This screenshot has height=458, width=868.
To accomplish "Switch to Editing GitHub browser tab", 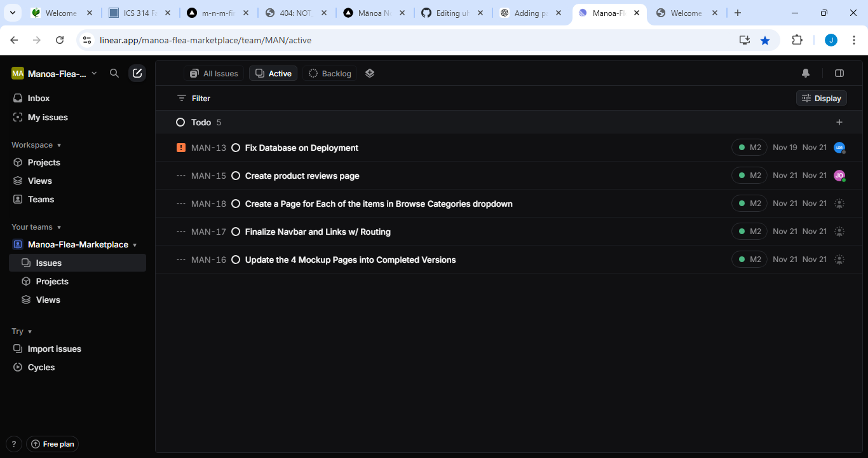I will point(453,13).
